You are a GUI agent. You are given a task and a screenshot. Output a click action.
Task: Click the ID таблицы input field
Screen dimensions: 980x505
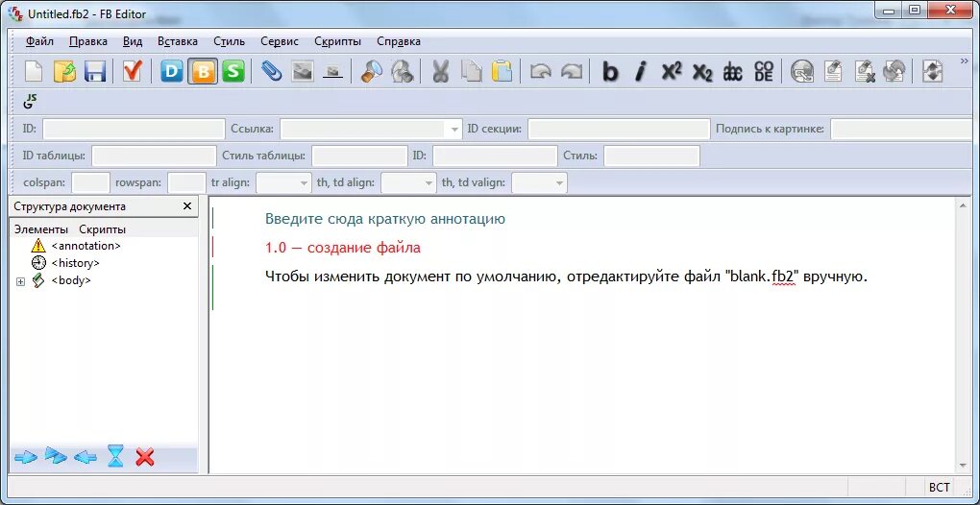[x=154, y=156]
